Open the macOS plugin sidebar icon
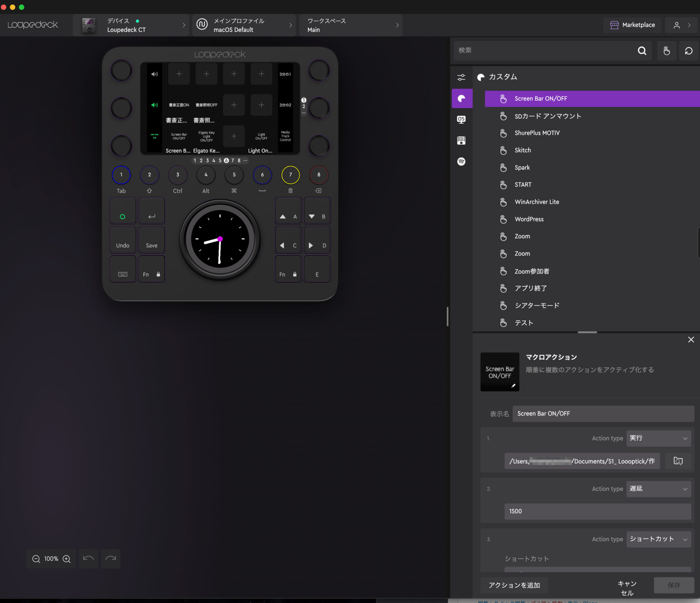Screen dimensions: 700x603 pyautogui.click(x=461, y=119)
